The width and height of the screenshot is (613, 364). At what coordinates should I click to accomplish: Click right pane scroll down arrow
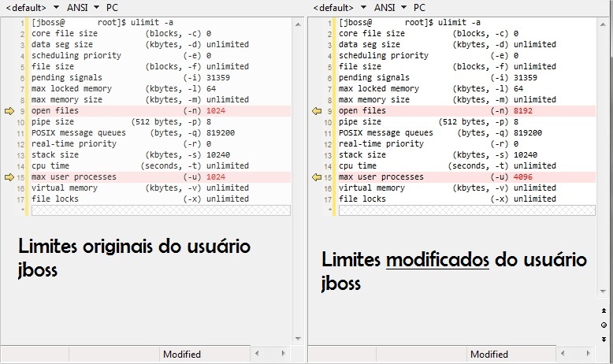[603, 292]
